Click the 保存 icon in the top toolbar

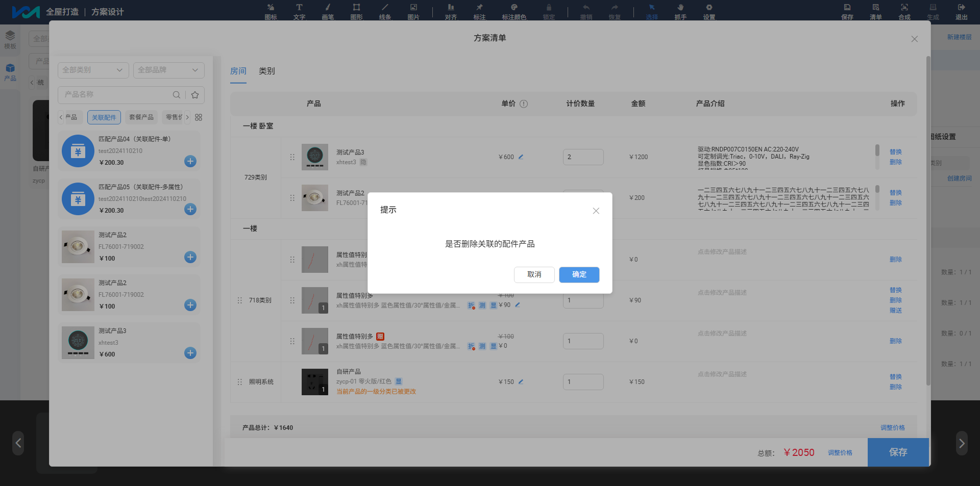(x=847, y=11)
